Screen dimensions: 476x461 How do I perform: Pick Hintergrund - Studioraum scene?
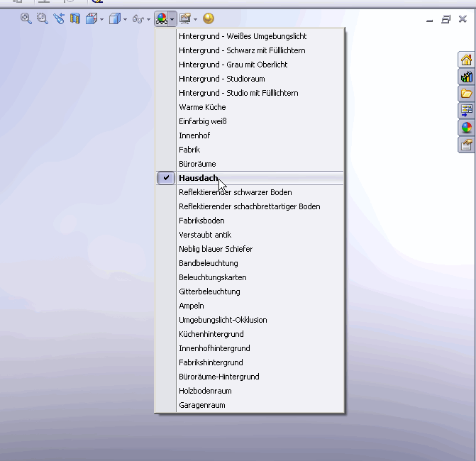pyautogui.click(x=250, y=79)
